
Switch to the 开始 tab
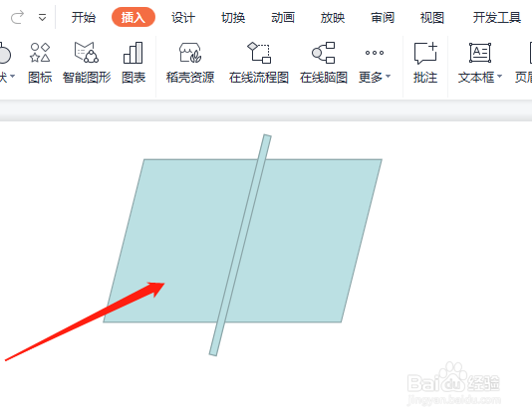click(84, 17)
